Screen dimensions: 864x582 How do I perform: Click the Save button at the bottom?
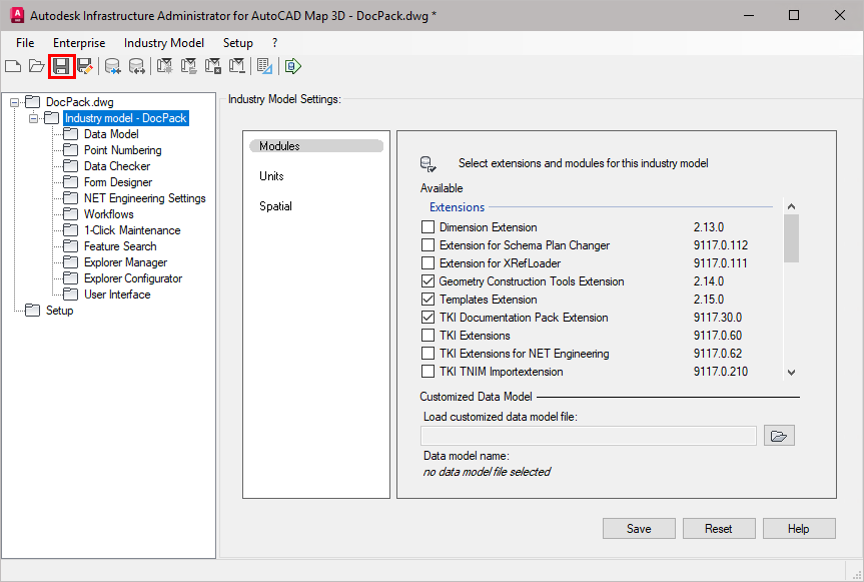tap(639, 529)
